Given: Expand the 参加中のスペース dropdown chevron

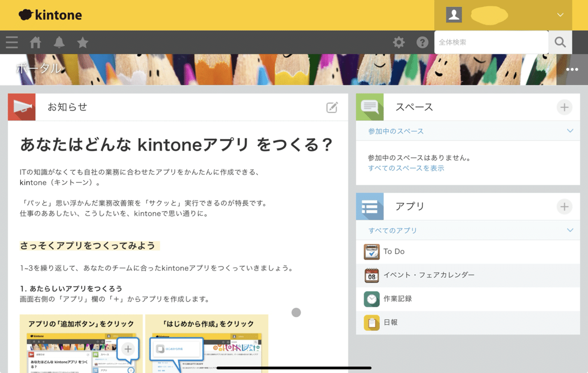Looking at the screenshot, I should pos(570,131).
